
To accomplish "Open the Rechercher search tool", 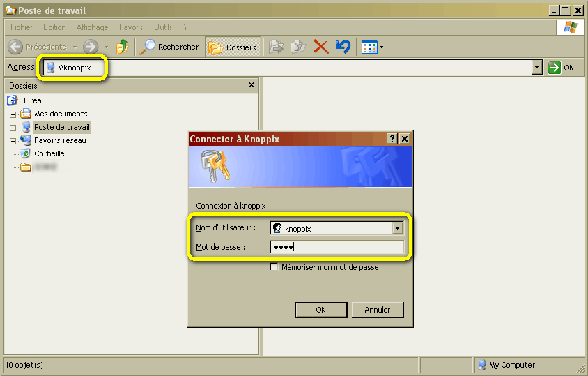I will pos(169,47).
